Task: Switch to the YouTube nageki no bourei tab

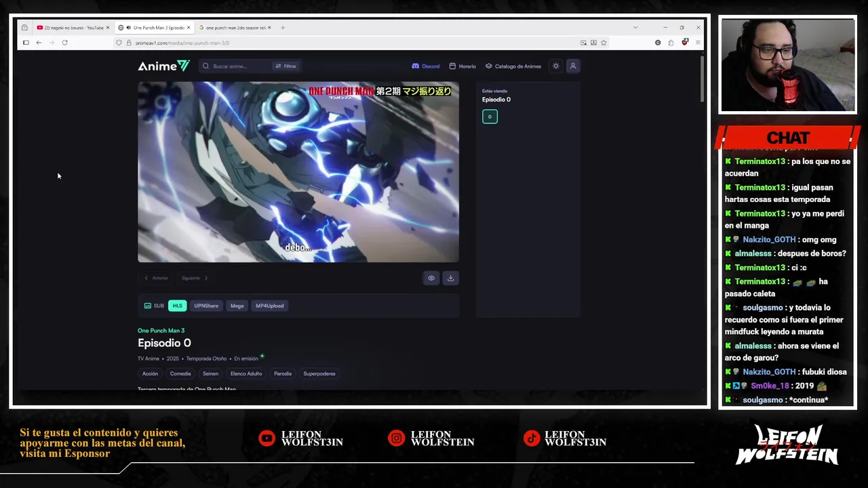Action: coord(73,28)
